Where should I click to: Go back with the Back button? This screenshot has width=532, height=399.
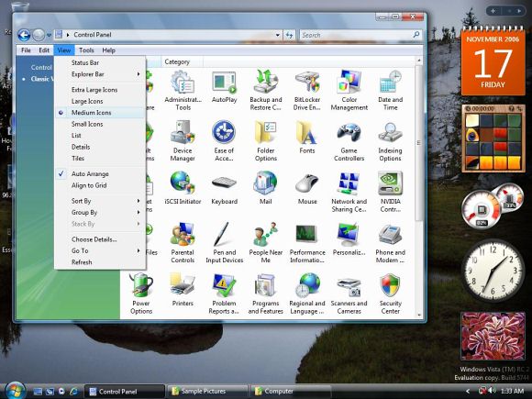pyautogui.click(x=24, y=35)
